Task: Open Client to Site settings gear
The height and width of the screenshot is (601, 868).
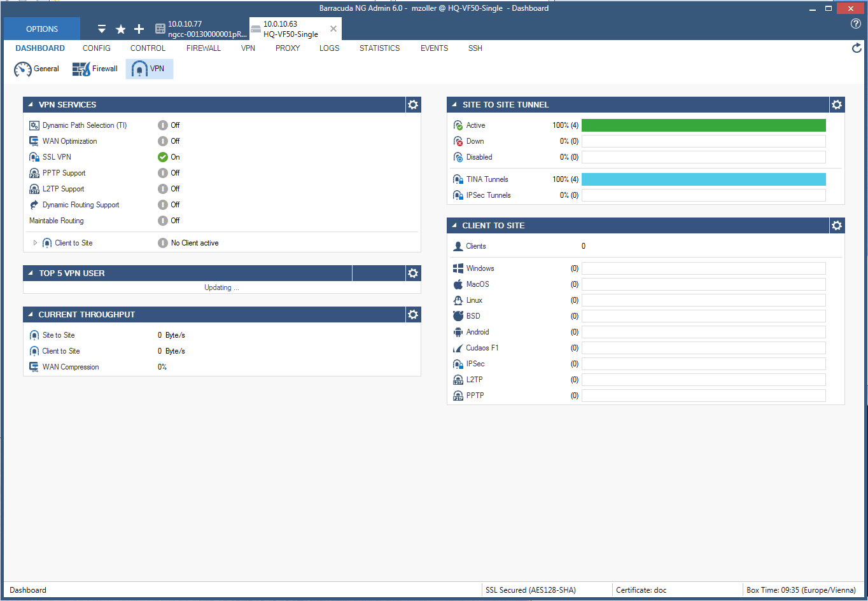Action: (x=837, y=225)
